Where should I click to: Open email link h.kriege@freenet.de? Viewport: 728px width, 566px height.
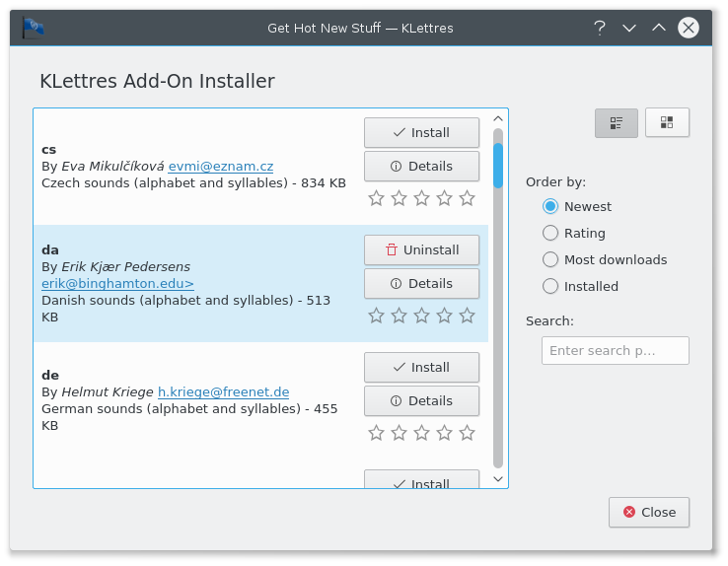(x=223, y=392)
